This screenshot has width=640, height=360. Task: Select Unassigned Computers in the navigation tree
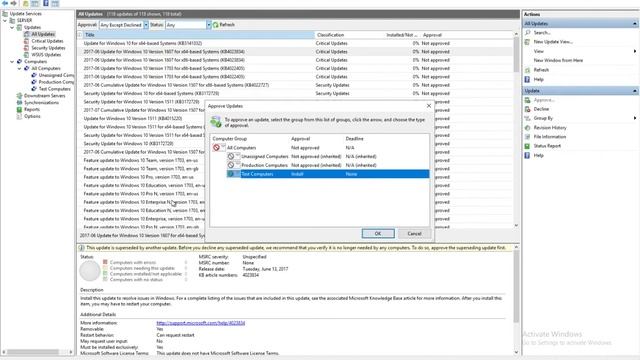(x=56, y=75)
